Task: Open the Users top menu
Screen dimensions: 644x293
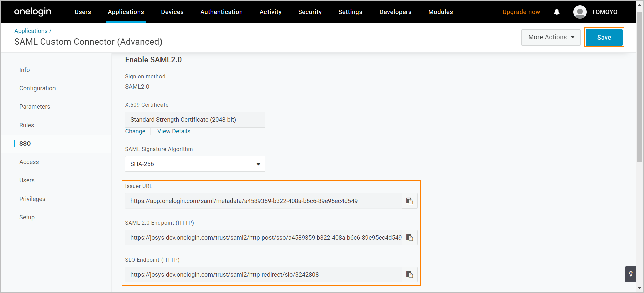Action: tap(83, 12)
